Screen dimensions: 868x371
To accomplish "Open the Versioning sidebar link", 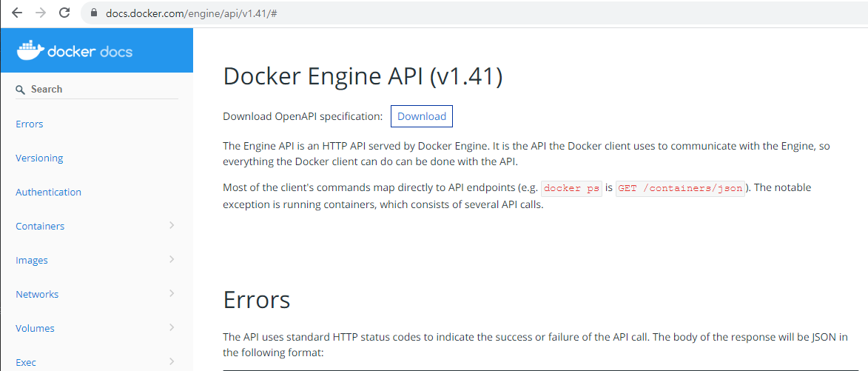I will click(39, 158).
